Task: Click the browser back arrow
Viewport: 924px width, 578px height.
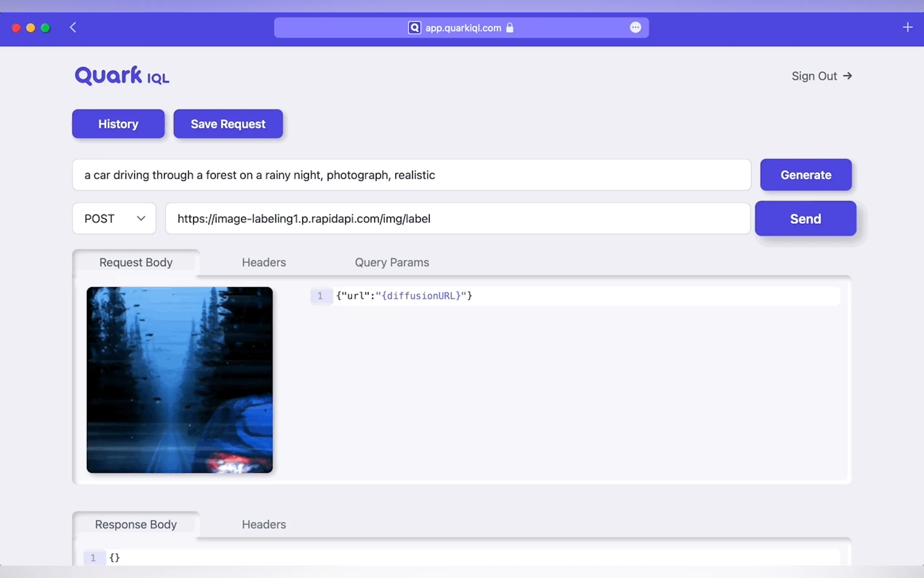Action: click(73, 28)
